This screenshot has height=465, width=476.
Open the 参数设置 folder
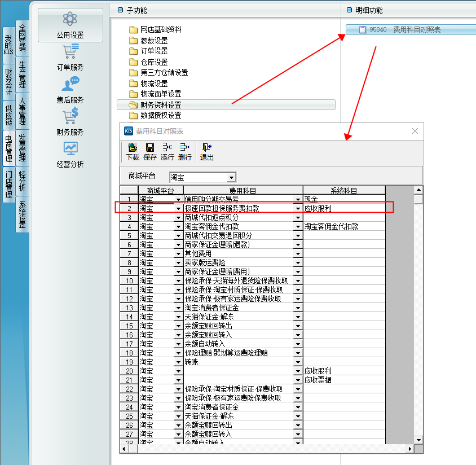click(148, 41)
